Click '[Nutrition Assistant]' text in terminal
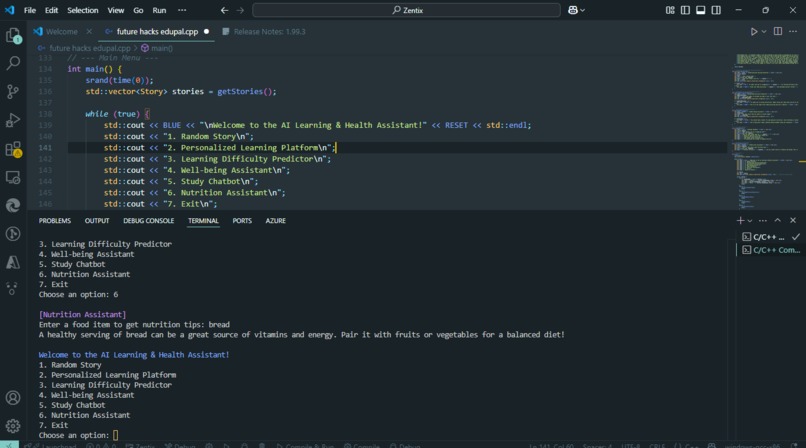Image resolution: width=806 pixels, height=448 pixels. point(82,314)
